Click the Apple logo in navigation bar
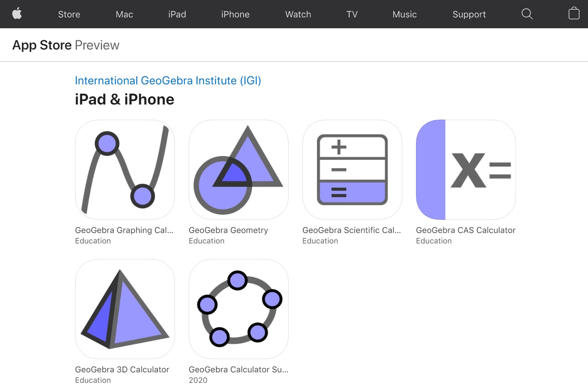Image resolution: width=588 pixels, height=389 pixels. pyautogui.click(x=17, y=14)
